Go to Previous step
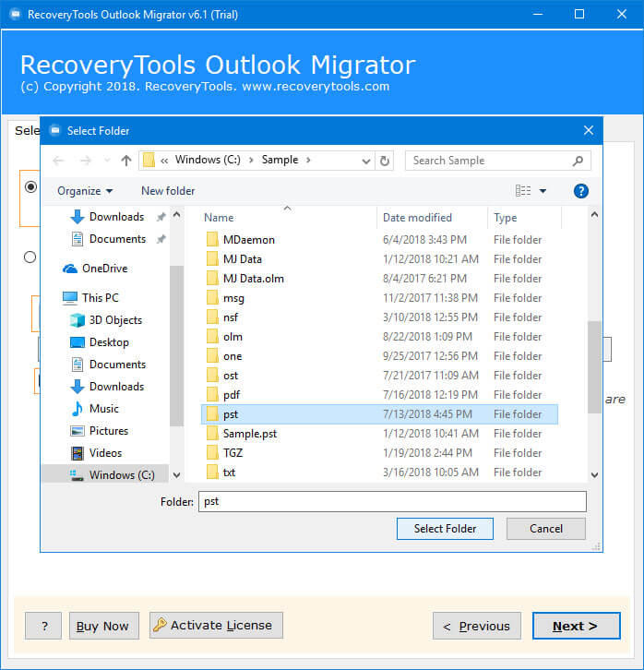The width and height of the screenshot is (644, 670). tap(477, 626)
